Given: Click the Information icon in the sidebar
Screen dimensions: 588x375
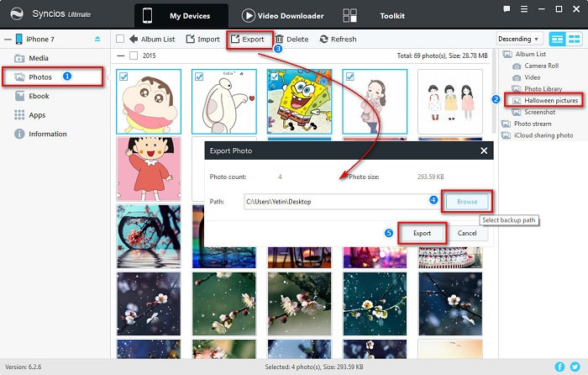Looking at the screenshot, I should (19, 134).
